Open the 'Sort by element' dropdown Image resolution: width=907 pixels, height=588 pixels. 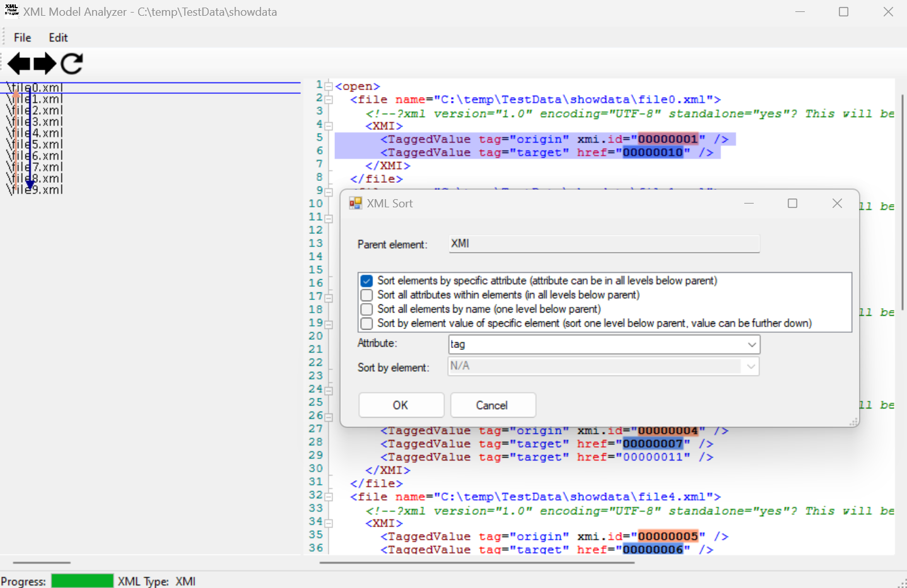[751, 366]
